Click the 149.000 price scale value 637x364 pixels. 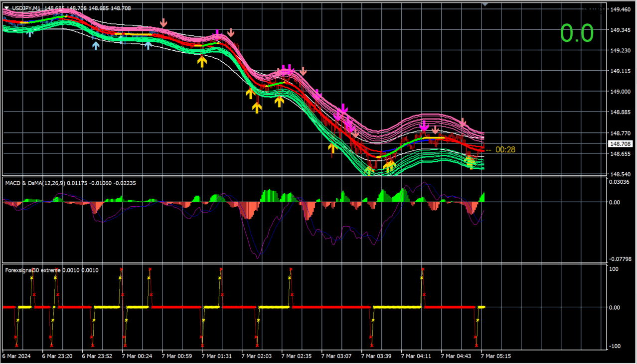click(x=620, y=92)
